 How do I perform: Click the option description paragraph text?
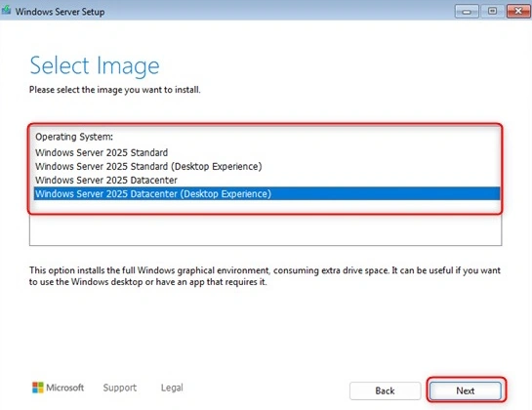[265, 276]
